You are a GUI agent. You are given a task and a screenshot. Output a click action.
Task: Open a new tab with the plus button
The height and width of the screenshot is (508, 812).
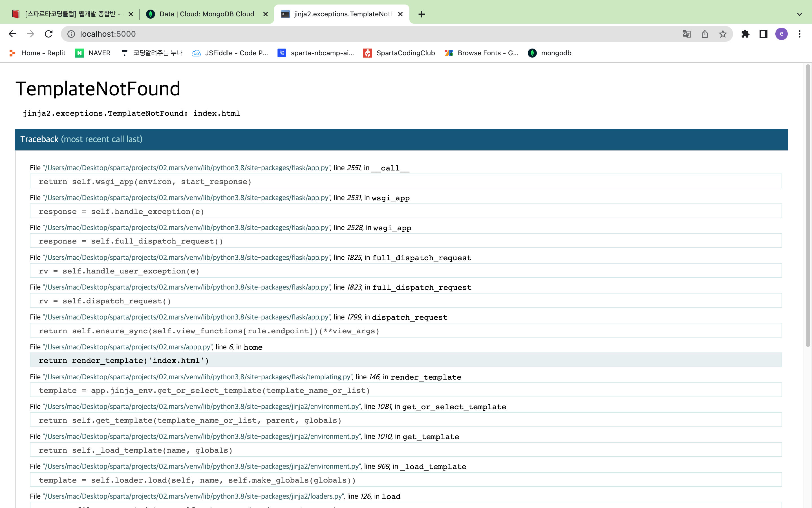[422, 14]
